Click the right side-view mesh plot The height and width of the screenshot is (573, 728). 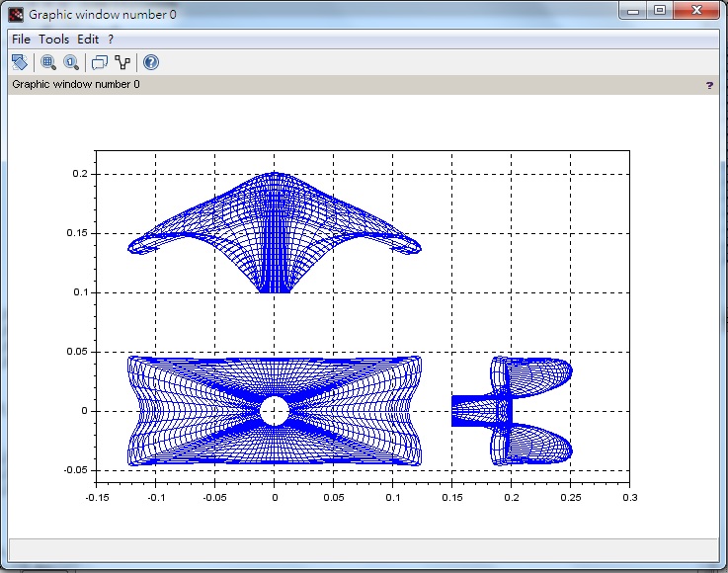[x=512, y=411]
